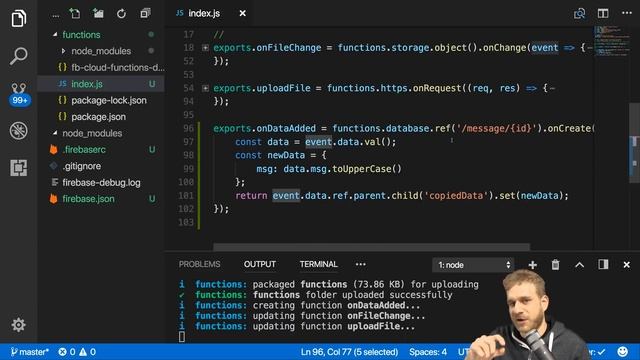Open errors and warnings count in status bar

pyautogui.click(x=77, y=352)
